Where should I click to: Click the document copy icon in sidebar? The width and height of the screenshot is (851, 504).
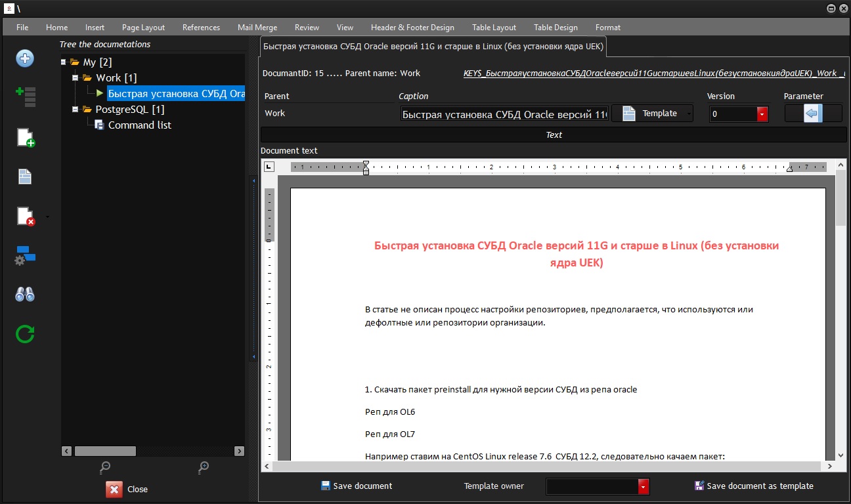pyautogui.click(x=24, y=176)
